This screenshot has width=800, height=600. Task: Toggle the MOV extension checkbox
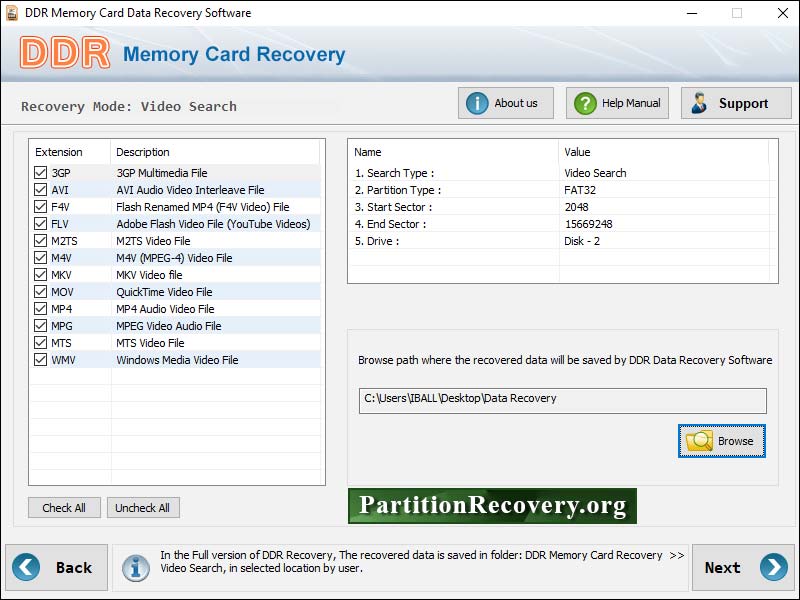tap(40, 291)
